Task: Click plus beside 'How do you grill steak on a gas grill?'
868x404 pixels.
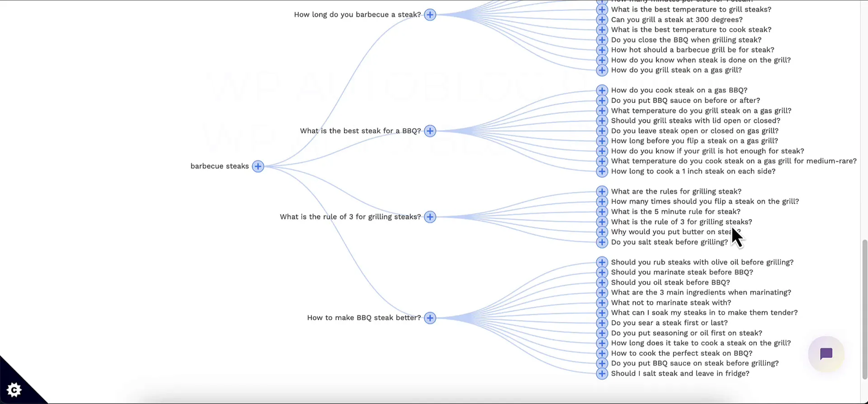Action: pos(602,70)
